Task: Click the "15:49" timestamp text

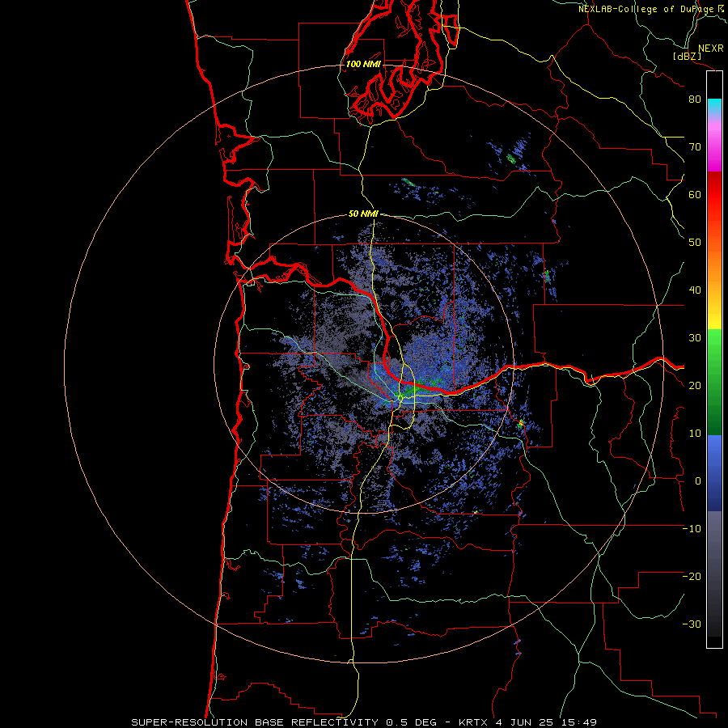Action: coord(579,722)
